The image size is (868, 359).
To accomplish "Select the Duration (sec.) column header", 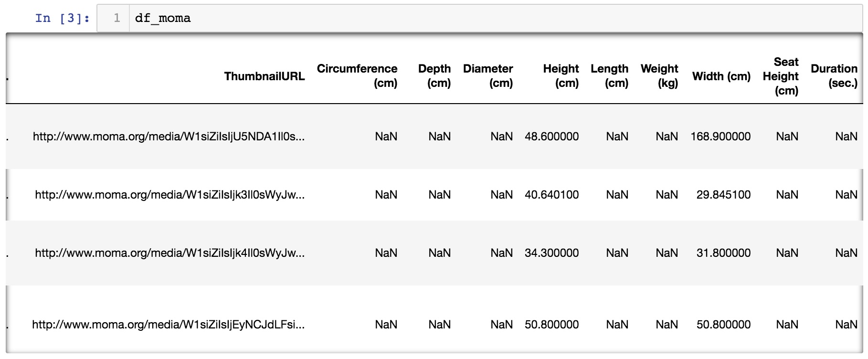I will pos(834,76).
